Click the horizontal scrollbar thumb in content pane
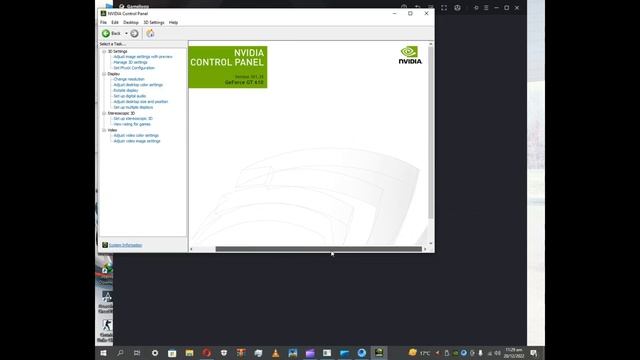This screenshot has height=360, width=640. [318, 249]
